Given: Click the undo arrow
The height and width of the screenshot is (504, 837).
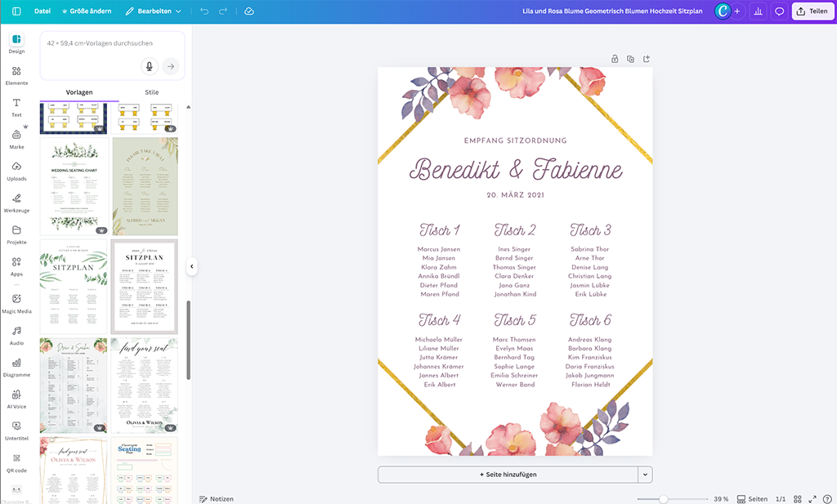Looking at the screenshot, I should point(204,11).
